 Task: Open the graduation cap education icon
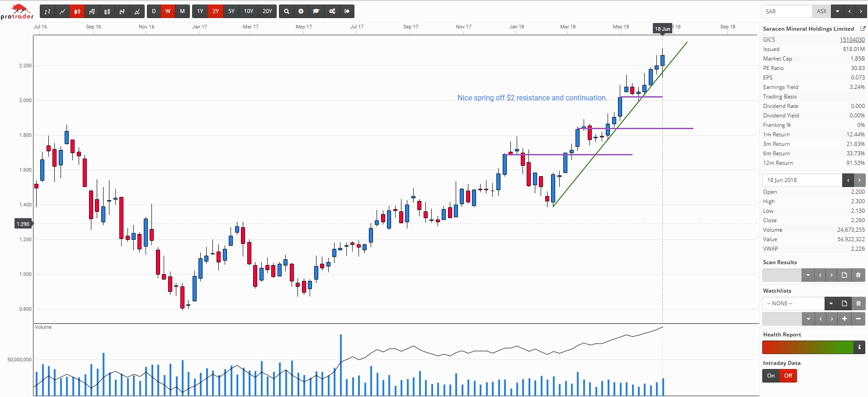(x=316, y=11)
